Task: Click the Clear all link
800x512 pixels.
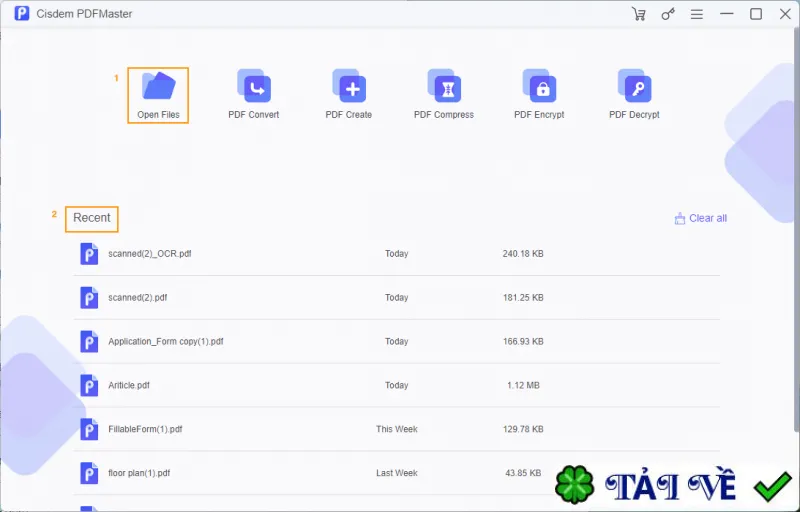Action: click(x=701, y=218)
